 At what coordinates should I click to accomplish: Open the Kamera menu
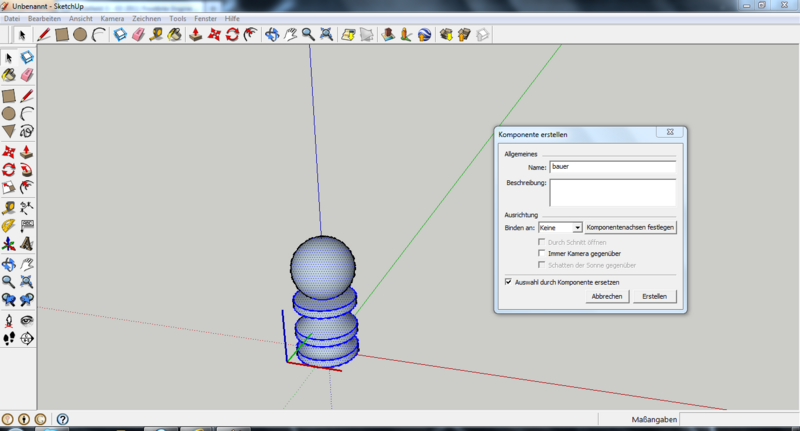point(112,19)
